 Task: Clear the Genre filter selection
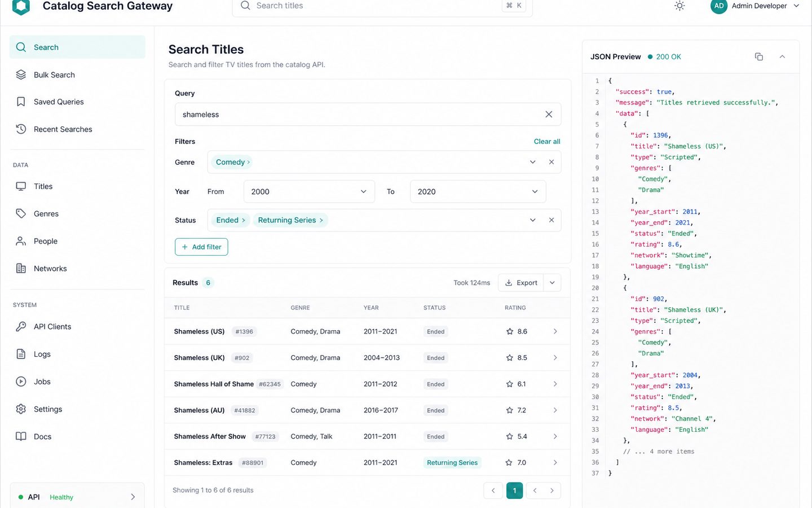click(551, 162)
